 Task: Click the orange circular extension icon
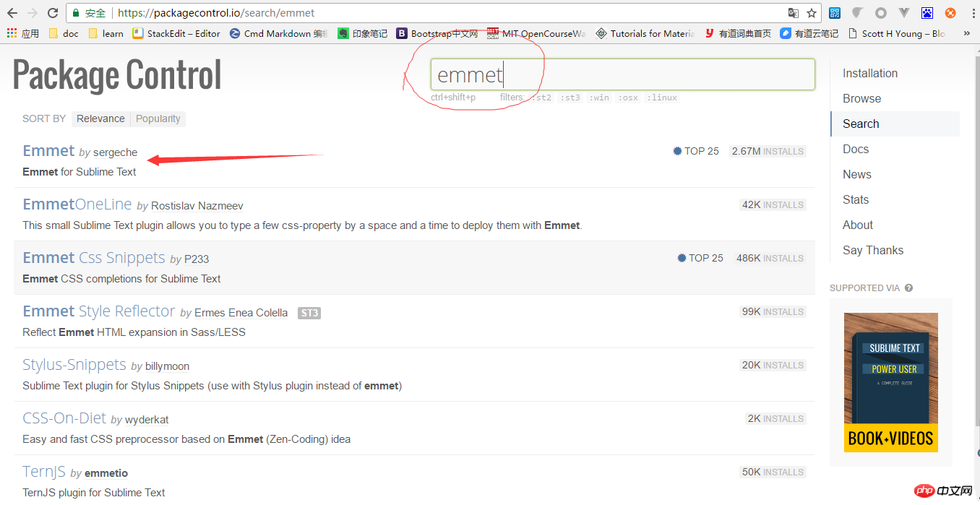pos(950,13)
